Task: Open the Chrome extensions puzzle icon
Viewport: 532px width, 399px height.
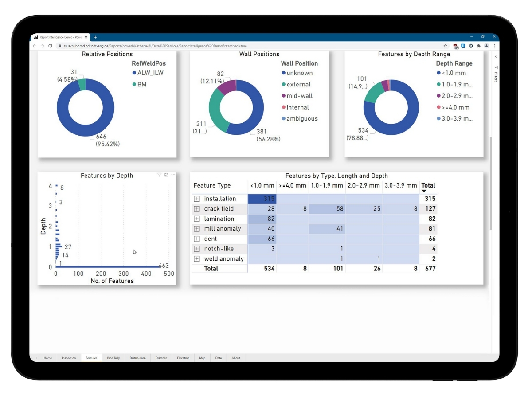Action: (x=479, y=46)
